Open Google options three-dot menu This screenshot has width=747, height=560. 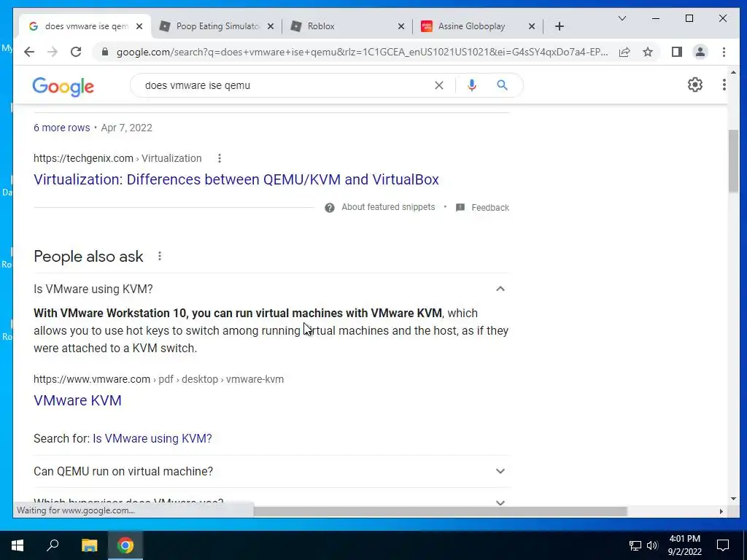[x=724, y=85]
